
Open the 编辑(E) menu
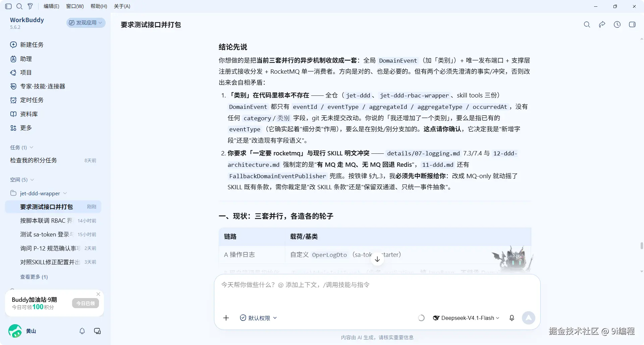[x=51, y=6]
